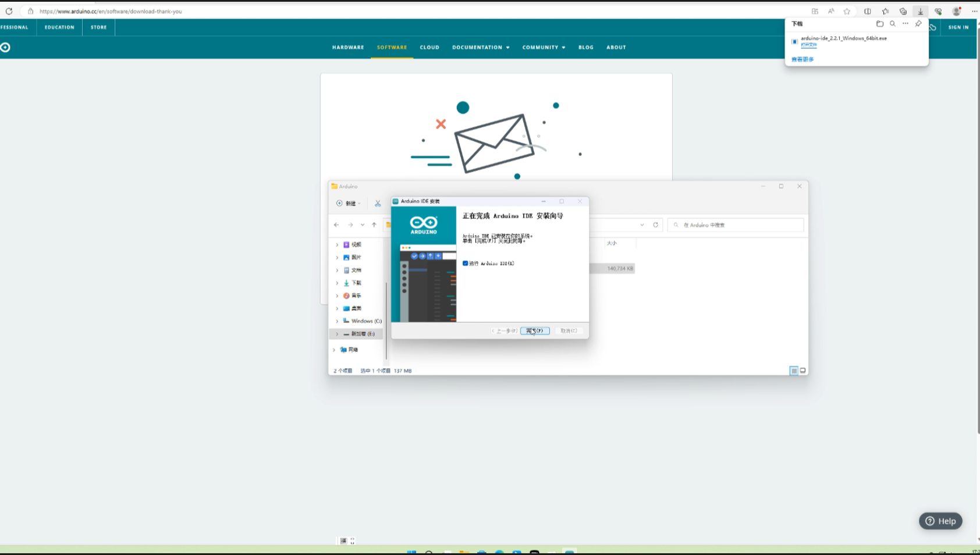Click the IME input mode indicator
The height and width of the screenshot is (555, 980).
(343, 541)
